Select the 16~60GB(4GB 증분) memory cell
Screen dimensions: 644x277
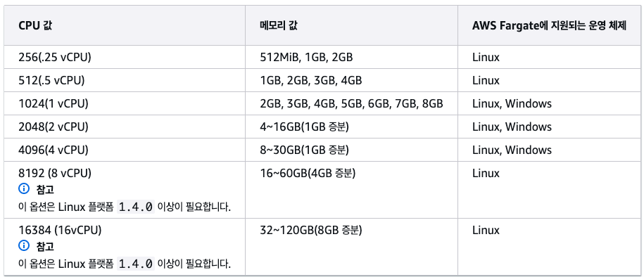pos(352,190)
